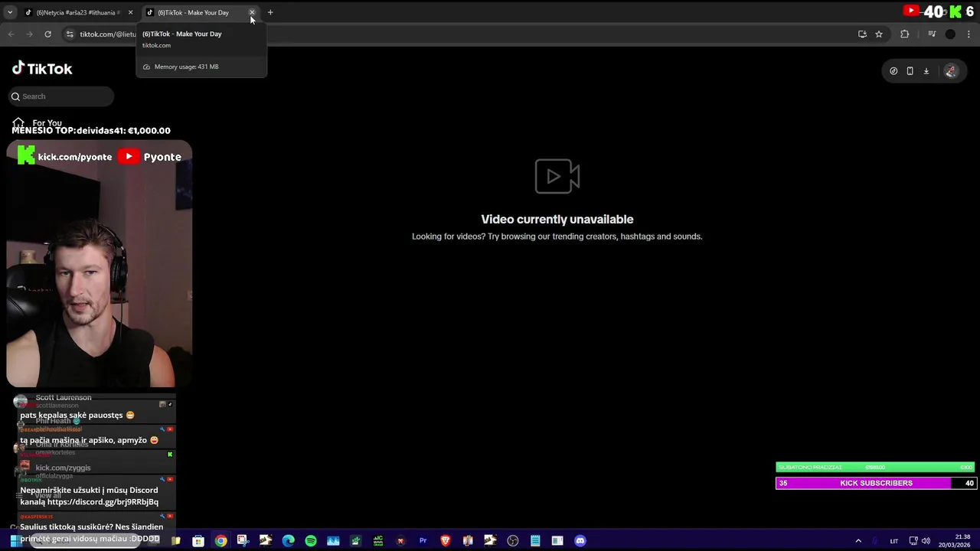Viewport: 980px width, 551px height.
Task: Close the Netycia #arša23 tab
Action: (130, 12)
